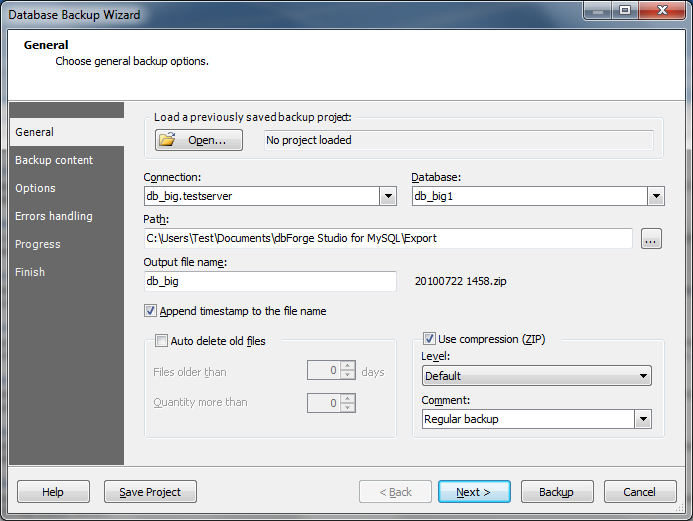Click the Comment text field

[528, 419]
